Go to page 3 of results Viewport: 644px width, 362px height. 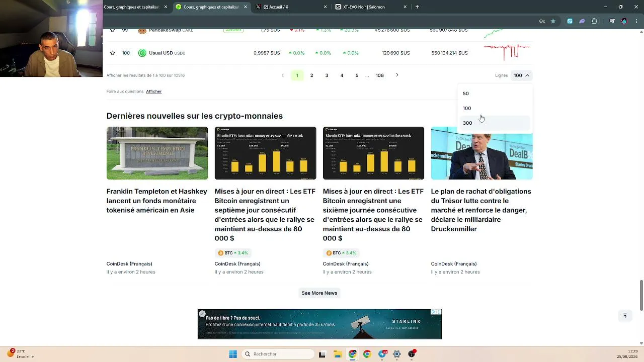coord(327,75)
